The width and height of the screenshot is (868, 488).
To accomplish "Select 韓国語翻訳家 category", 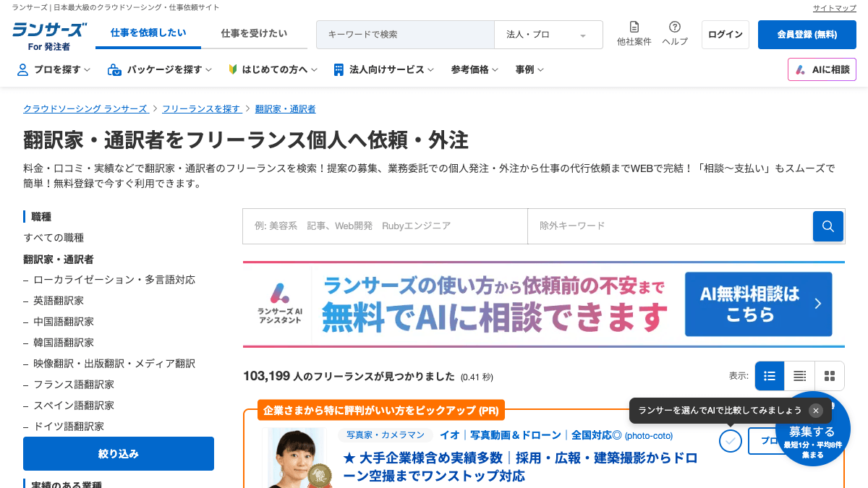I will coord(64,343).
